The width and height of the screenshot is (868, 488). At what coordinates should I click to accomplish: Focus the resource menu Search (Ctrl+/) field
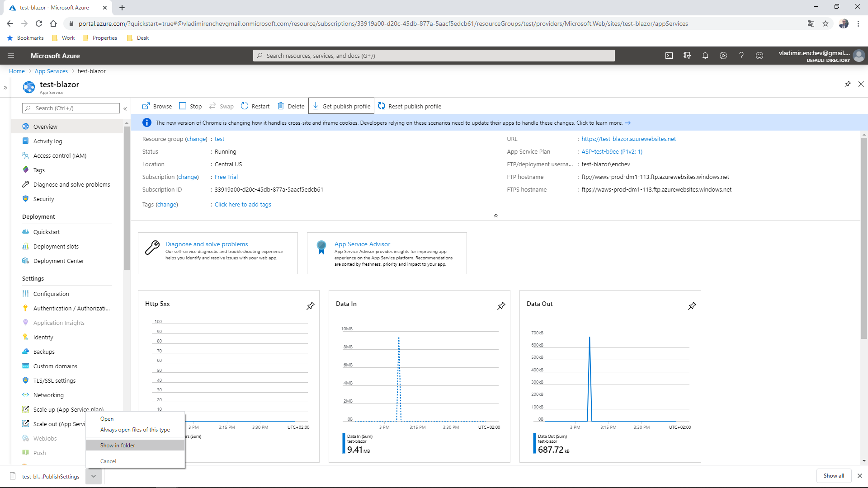click(x=71, y=108)
